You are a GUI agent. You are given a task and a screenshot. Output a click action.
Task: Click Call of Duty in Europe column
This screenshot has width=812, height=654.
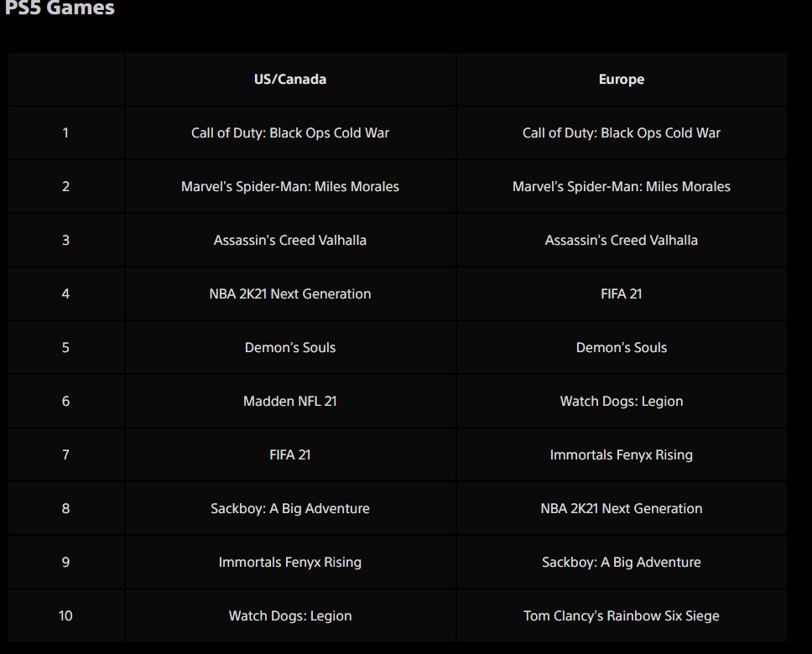click(622, 133)
